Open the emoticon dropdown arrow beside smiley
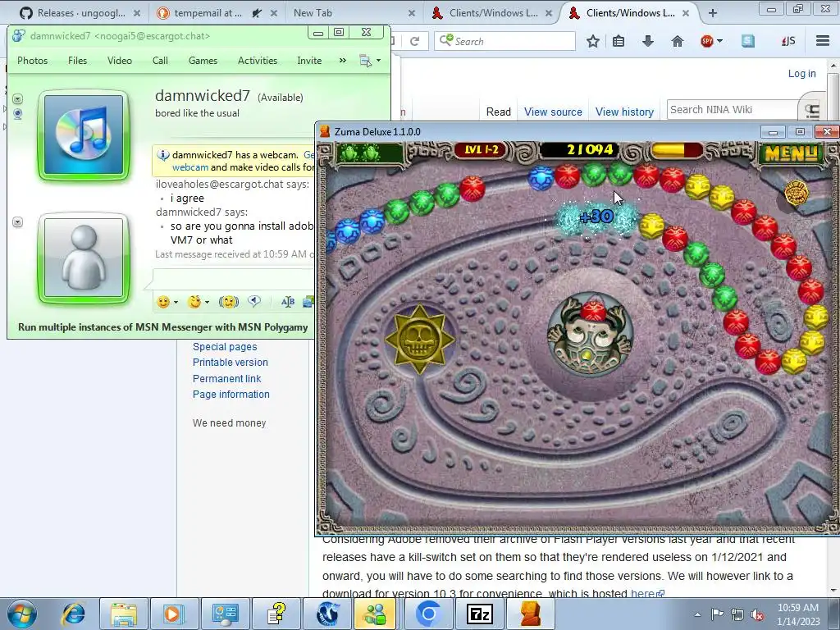840x630 pixels. coord(176,302)
